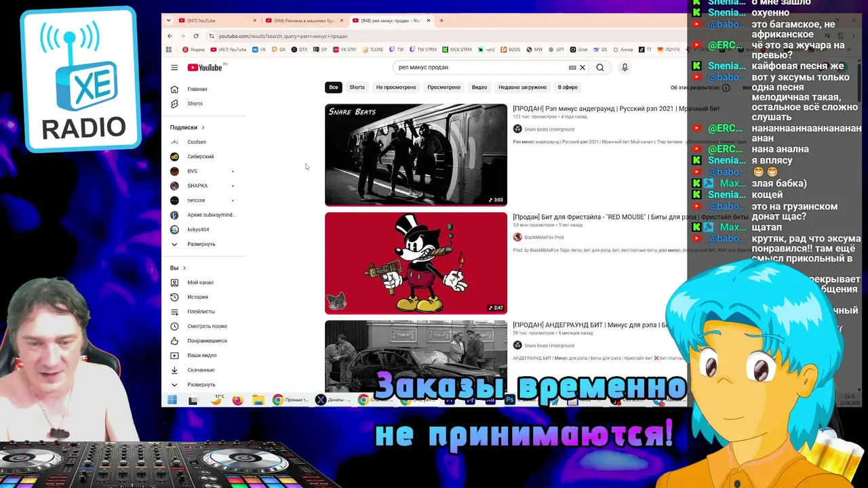Play the burnt car video thumbnail
868x488 pixels.
416,356
